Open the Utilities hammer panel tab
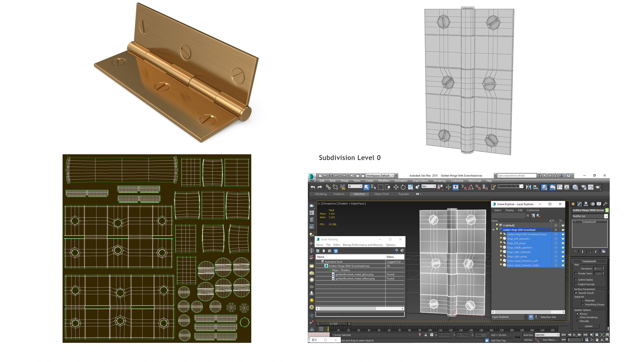 pos(605,204)
